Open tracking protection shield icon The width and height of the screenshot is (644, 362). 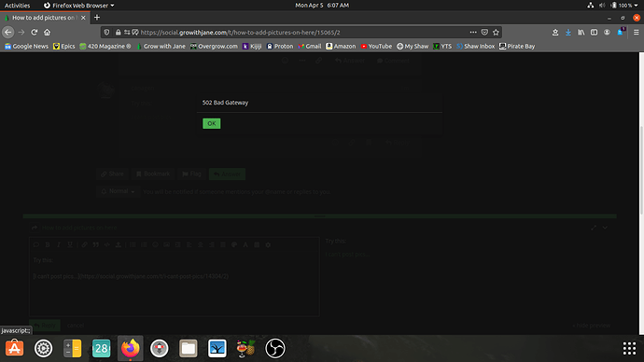point(106,33)
